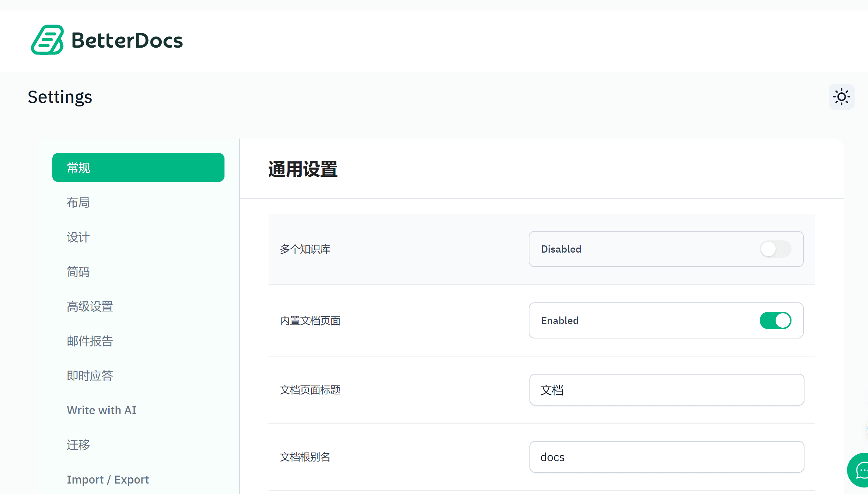The width and height of the screenshot is (868, 494).
Task: Click the Disabled label box for 多个知识库
Action: click(561, 249)
